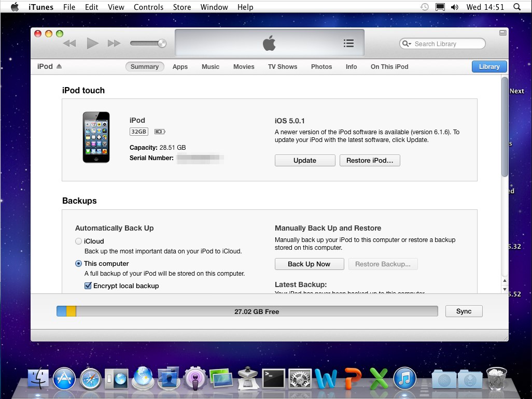532x399 pixels.
Task: Click the 32GB capacity badge
Action: 139,132
